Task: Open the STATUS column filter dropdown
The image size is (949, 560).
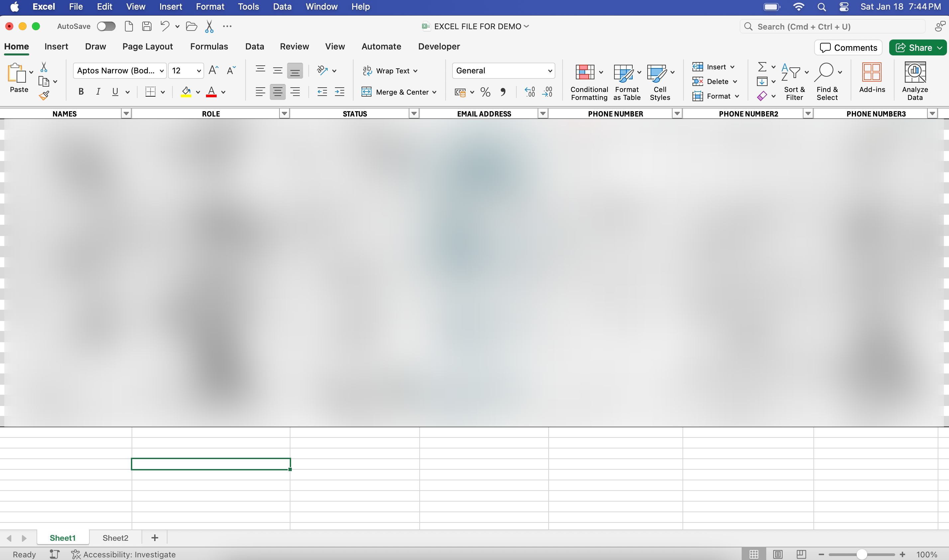Action: [x=414, y=114]
